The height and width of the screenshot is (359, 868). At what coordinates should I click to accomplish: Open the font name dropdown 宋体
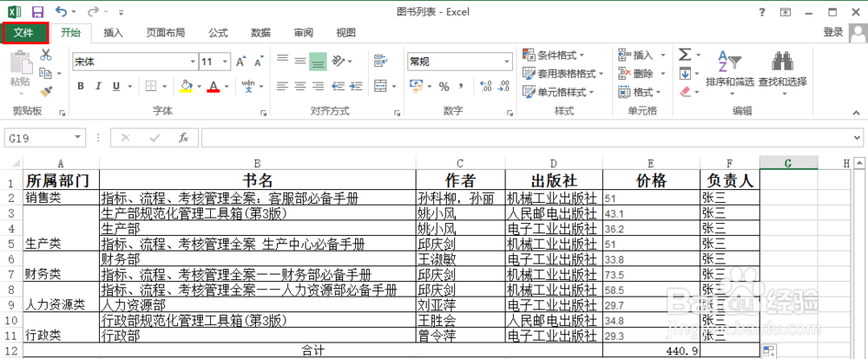tap(193, 62)
